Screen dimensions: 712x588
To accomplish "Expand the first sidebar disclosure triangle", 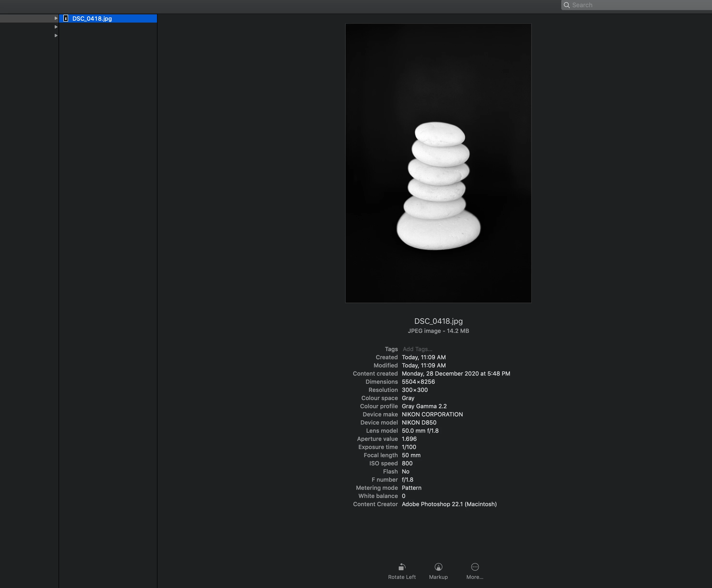I will [56, 18].
